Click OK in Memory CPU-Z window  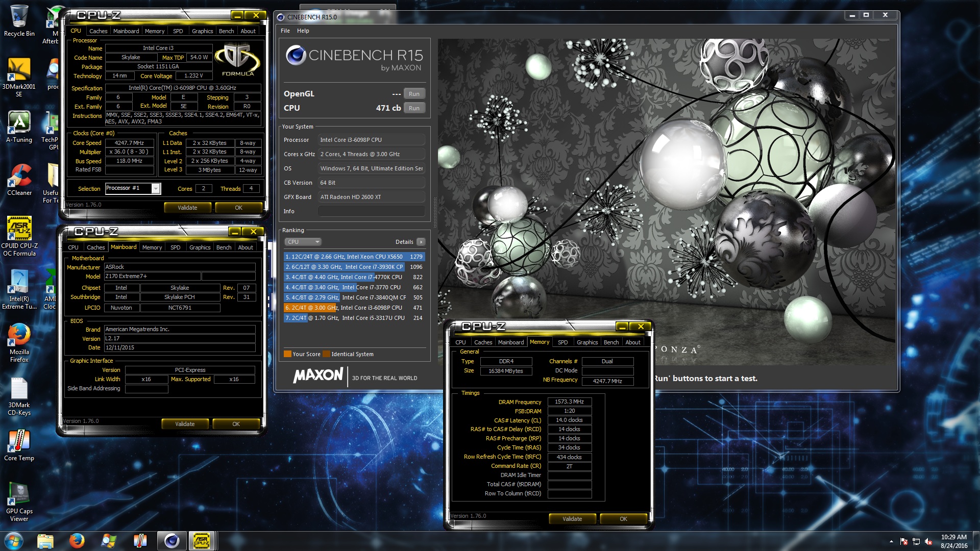(623, 519)
